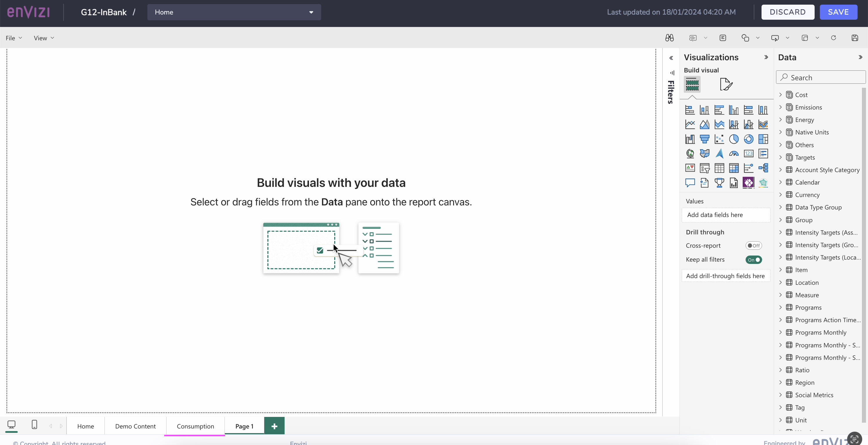Image resolution: width=868 pixels, height=445 pixels.
Task: Choose the gauge visualization icon
Action: tap(734, 154)
